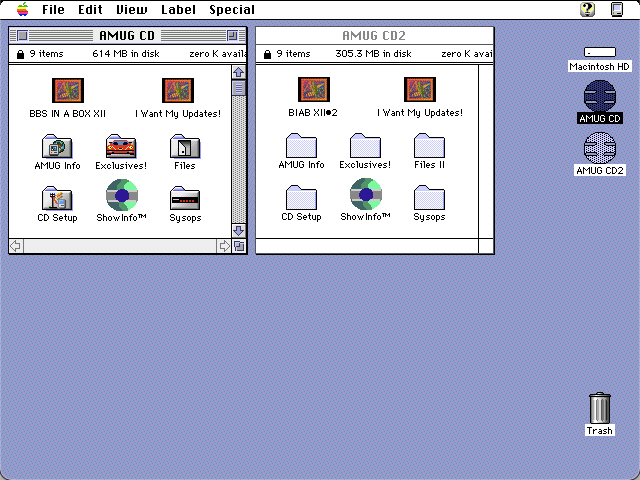Select Files II folder in AMUG CD2 window
The height and width of the screenshot is (480, 640).
429,145
